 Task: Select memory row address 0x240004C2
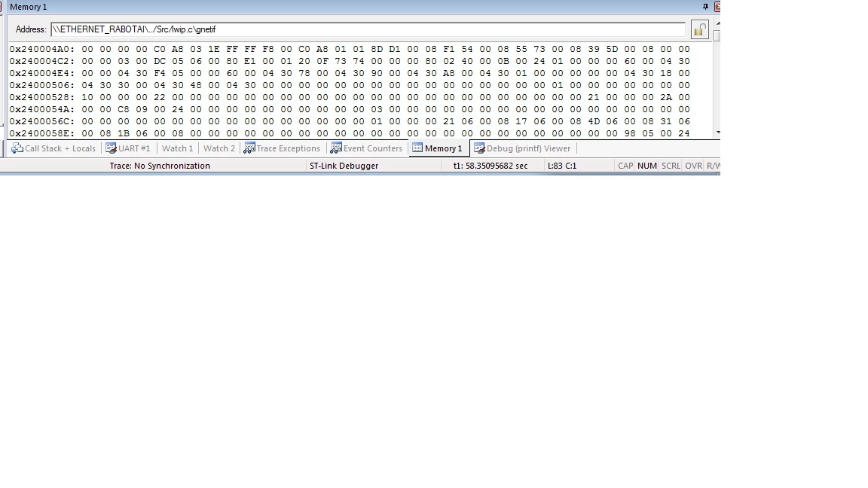(x=42, y=62)
